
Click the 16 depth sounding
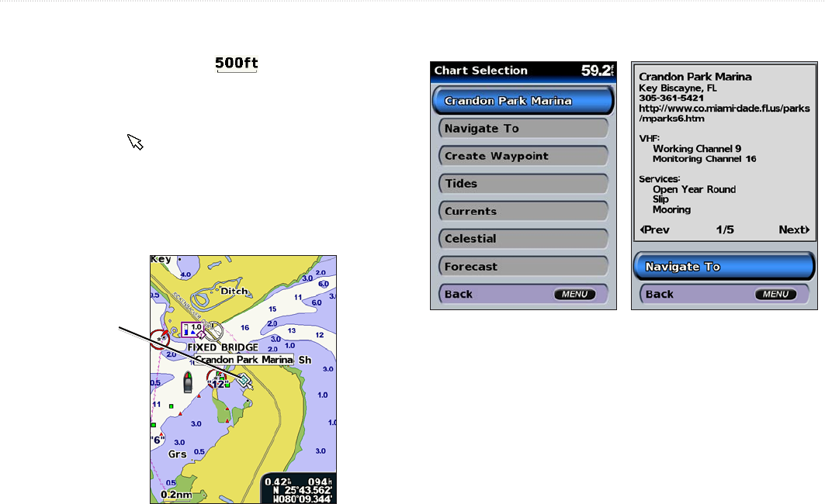pos(245,327)
